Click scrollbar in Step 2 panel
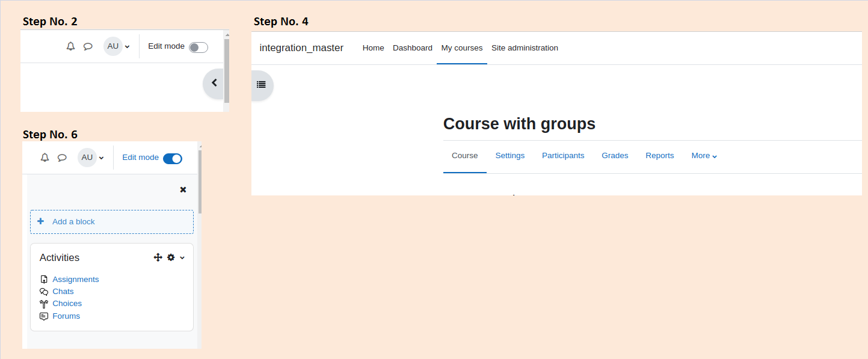The image size is (868, 359). click(227, 71)
